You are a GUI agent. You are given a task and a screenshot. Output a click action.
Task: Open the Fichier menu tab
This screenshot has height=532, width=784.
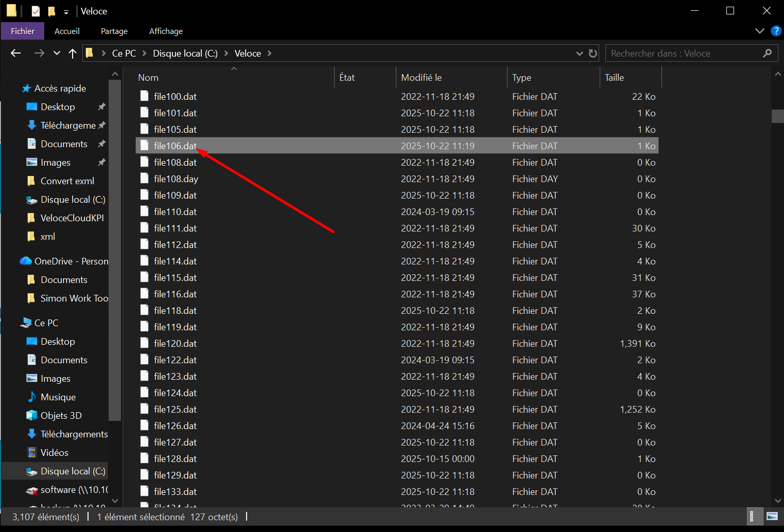coord(23,31)
